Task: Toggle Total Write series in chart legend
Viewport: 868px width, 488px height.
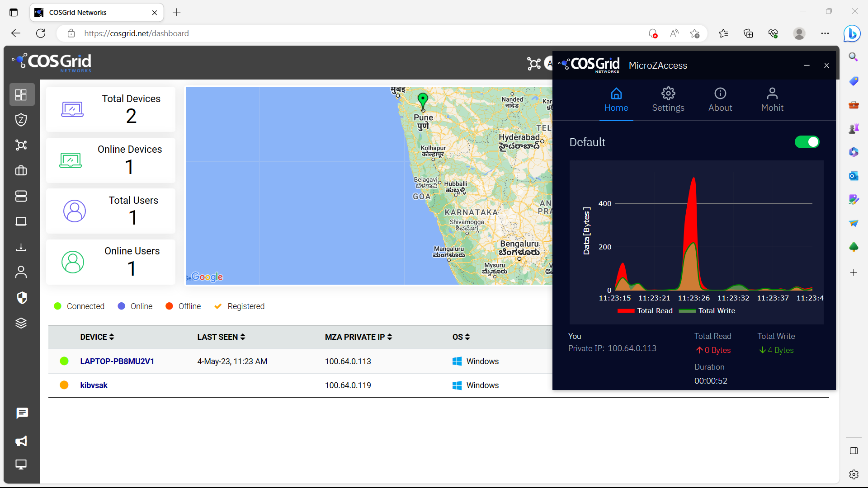Action: [708, 311]
